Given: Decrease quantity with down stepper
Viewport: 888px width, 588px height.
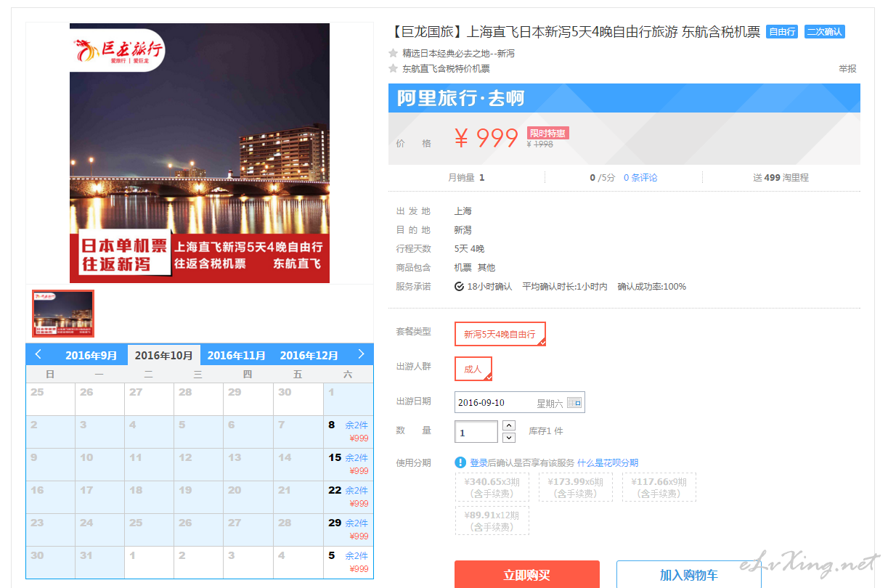Looking at the screenshot, I should coord(509,437).
